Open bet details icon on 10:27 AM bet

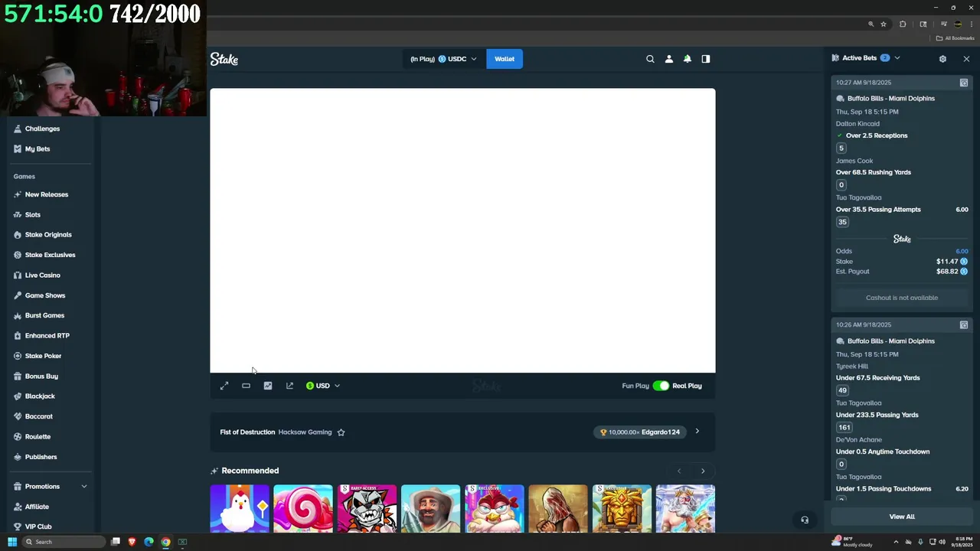964,83
